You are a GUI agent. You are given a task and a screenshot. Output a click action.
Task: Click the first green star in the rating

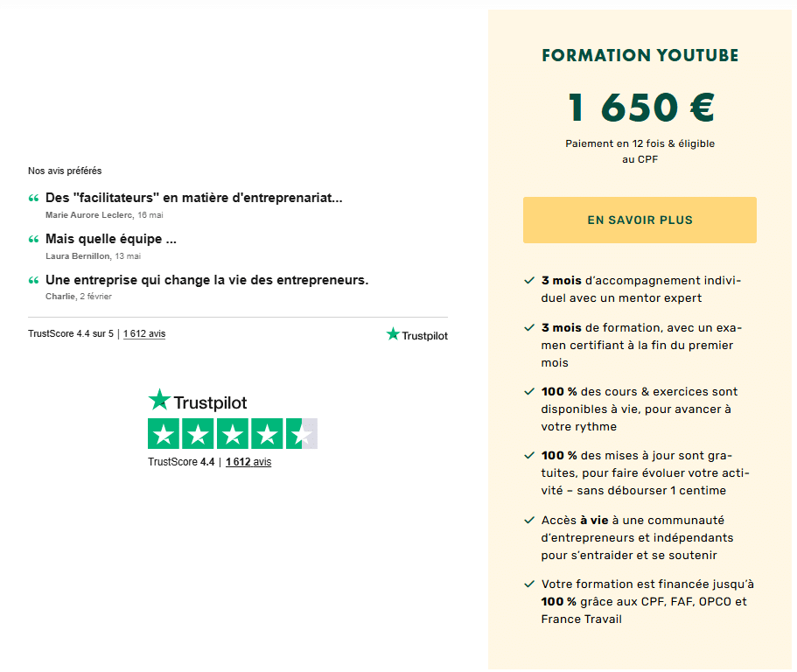tap(163, 434)
